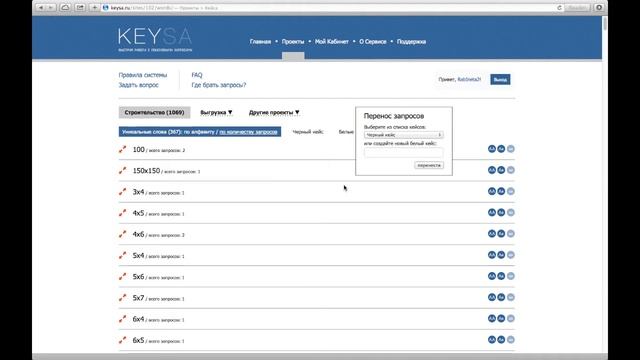Click the KEYSA logo
Screen dimensions: 640x360
tap(155, 40)
